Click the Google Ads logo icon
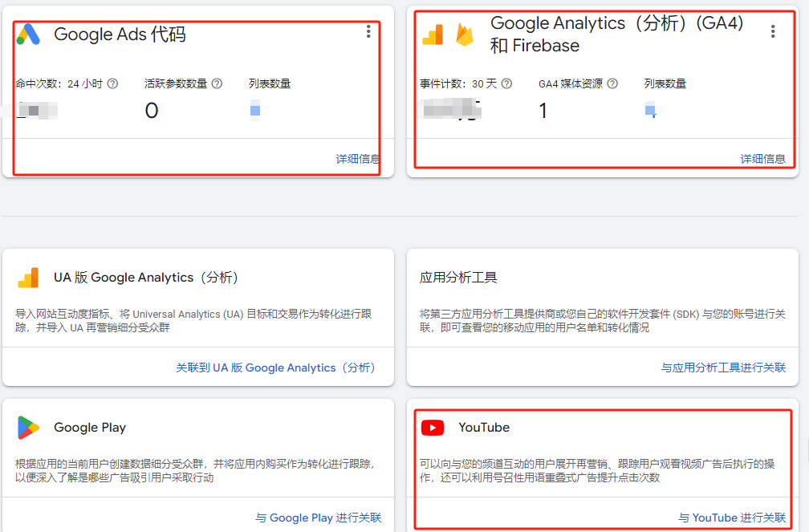This screenshot has width=809, height=532. click(28, 35)
